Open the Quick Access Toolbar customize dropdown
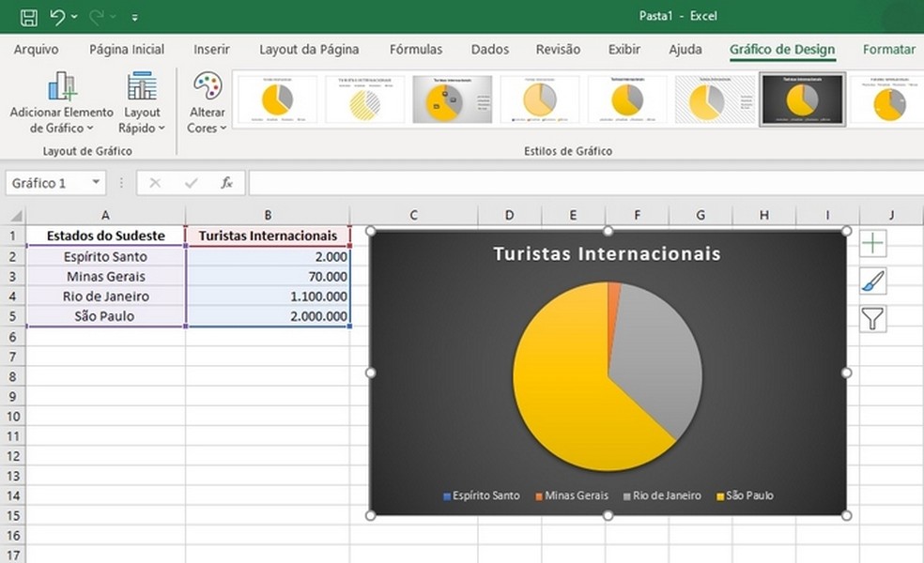924x563 pixels. tap(135, 18)
